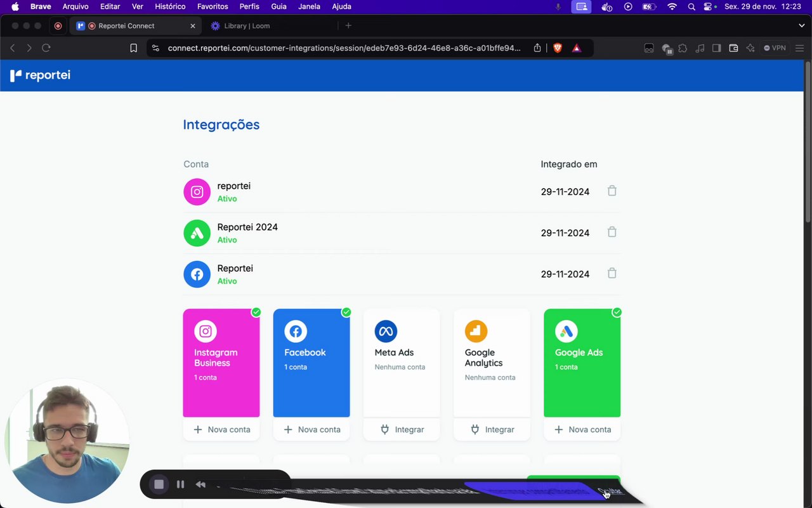
Task: Open a new browser tab
Action: [348, 26]
